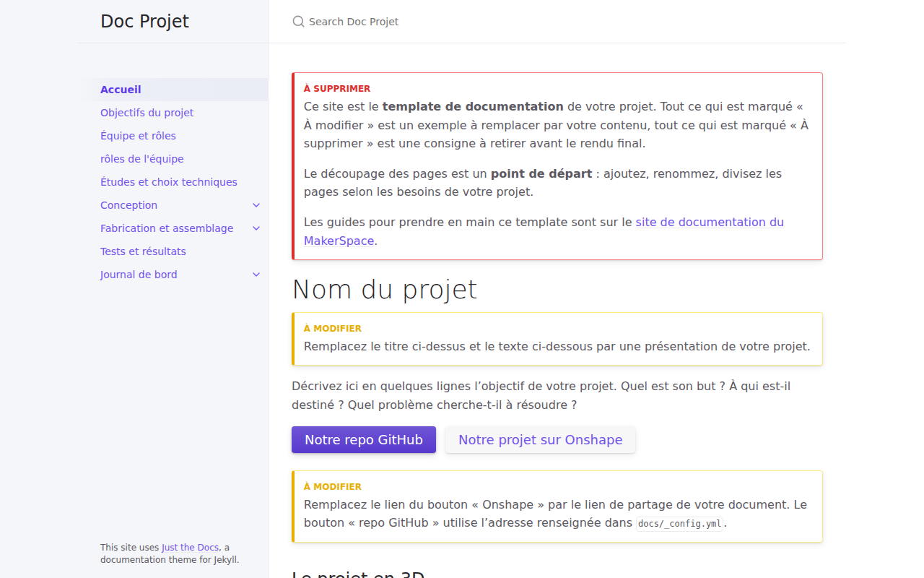Follow the site de documentation du MakerSpace link
Screen dimensions: 924x578
click(544, 231)
